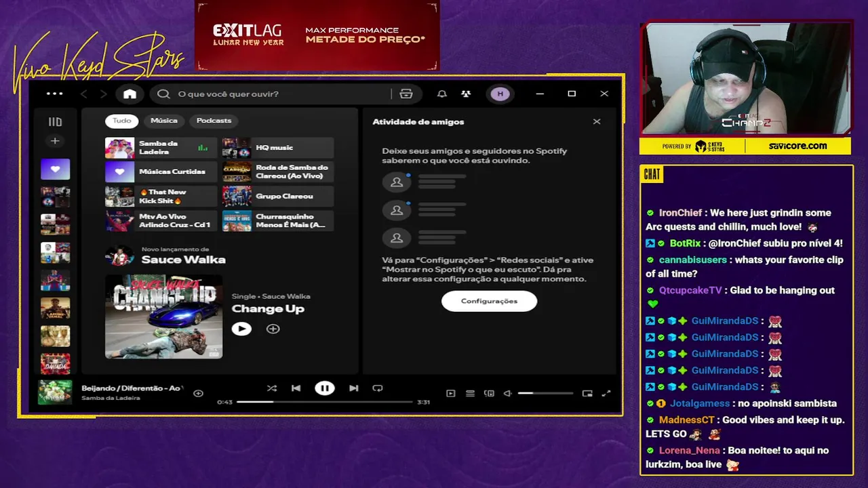This screenshot has height=488, width=868.
Task: Open Roda de Samba do Clareou tile
Action: (278, 172)
